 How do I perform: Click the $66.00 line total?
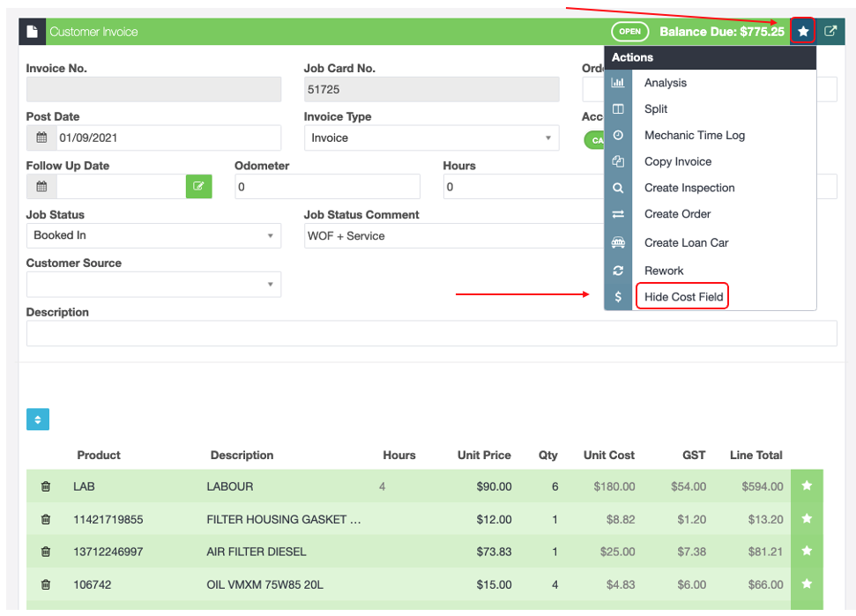click(x=765, y=584)
